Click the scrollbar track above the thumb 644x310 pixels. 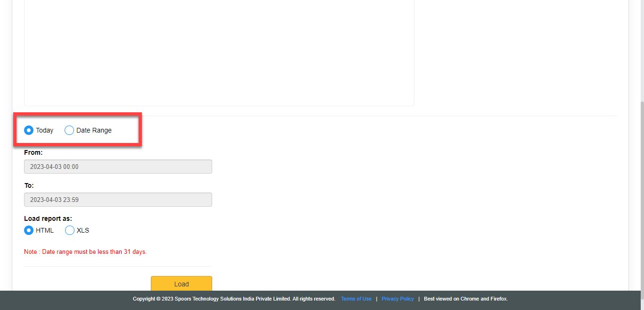[x=641, y=47]
